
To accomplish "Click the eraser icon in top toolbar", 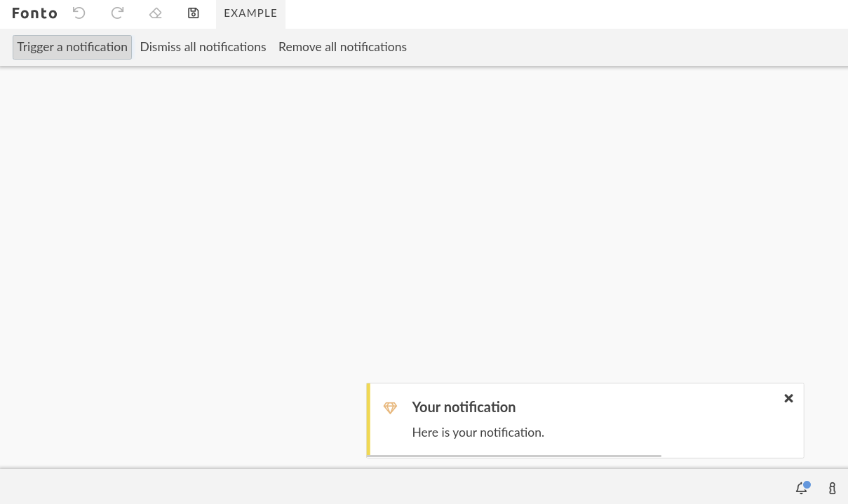I will (x=156, y=13).
